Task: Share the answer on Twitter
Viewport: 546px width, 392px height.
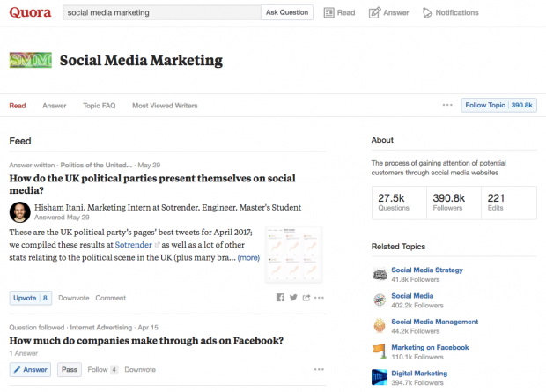Action: click(293, 297)
